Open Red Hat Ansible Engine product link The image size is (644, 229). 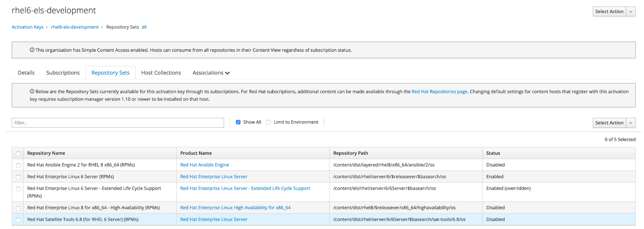coord(205,165)
